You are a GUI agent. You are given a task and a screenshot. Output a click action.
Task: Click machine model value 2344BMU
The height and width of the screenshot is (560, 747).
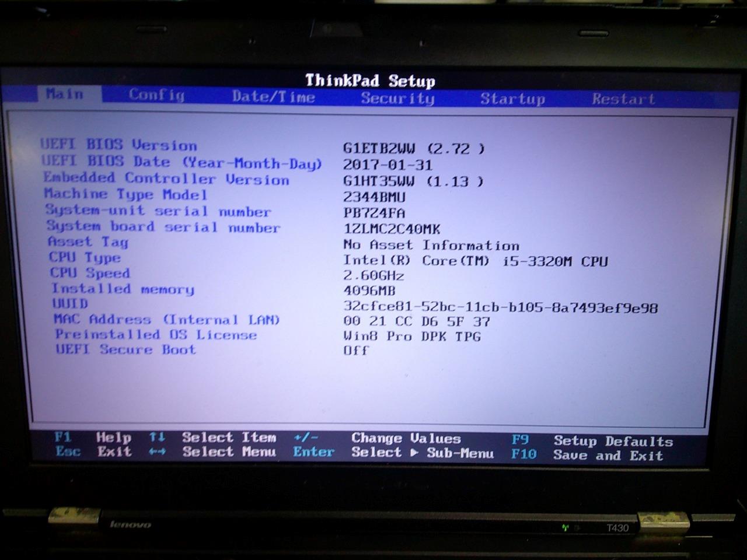[374, 197]
